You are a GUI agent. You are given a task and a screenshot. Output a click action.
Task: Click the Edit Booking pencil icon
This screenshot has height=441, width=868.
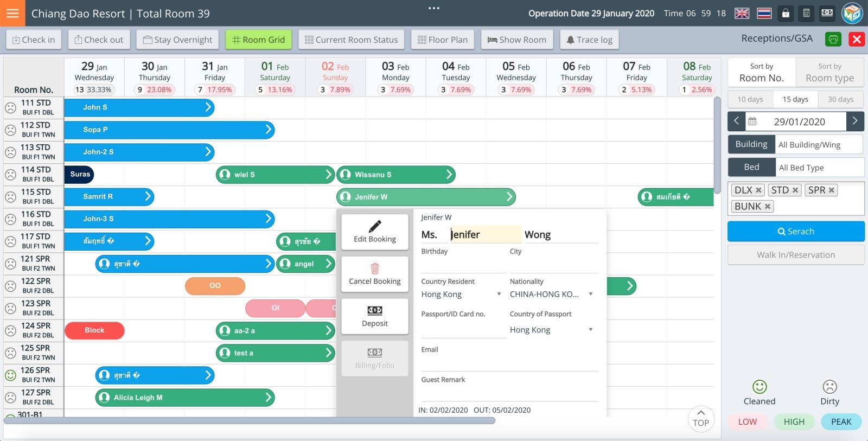click(374, 226)
